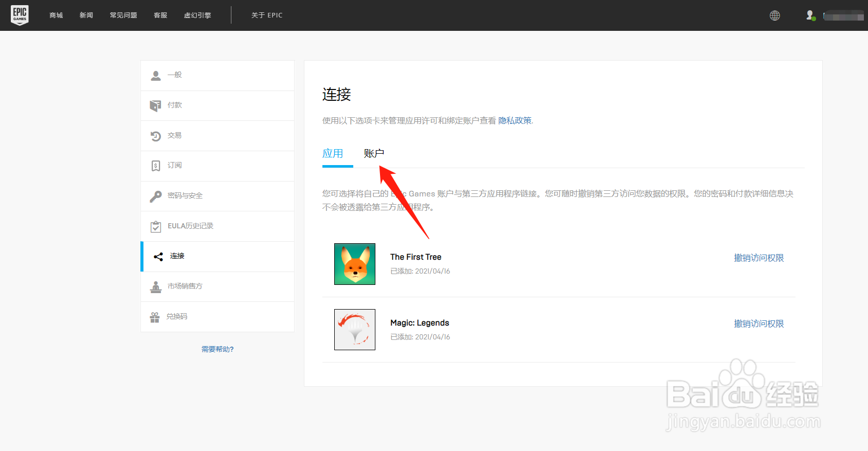Screen dimensions: 868x451
Task: Click the 订阅 receipt icon
Action: click(156, 166)
